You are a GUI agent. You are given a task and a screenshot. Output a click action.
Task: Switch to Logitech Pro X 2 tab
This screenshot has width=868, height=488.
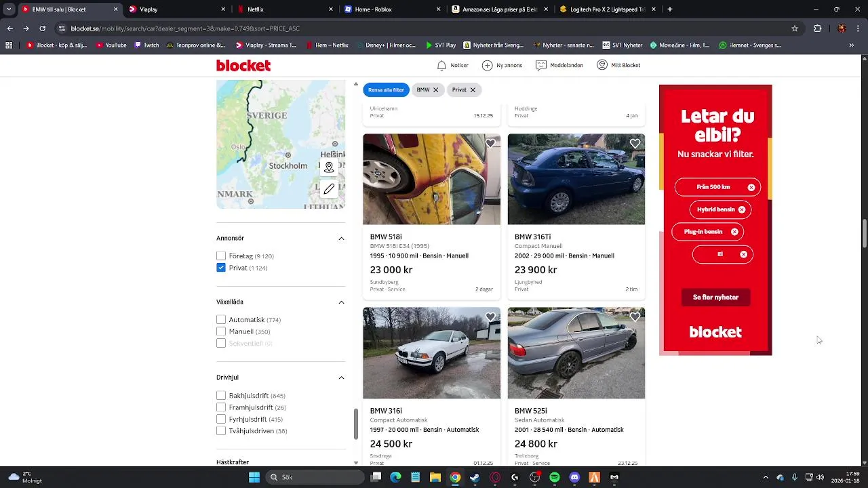[608, 9]
